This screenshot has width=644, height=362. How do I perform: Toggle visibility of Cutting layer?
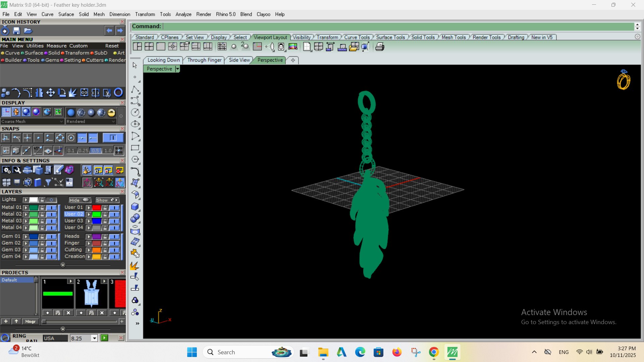pos(114,250)
